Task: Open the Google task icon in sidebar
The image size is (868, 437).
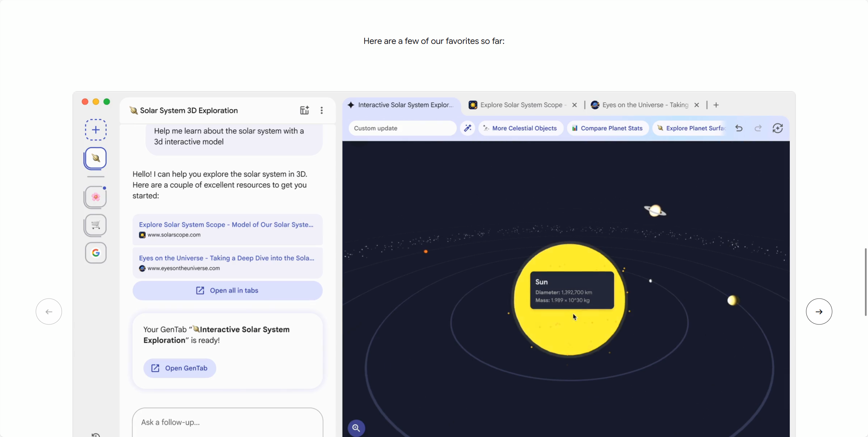Action: click(96, 253)
